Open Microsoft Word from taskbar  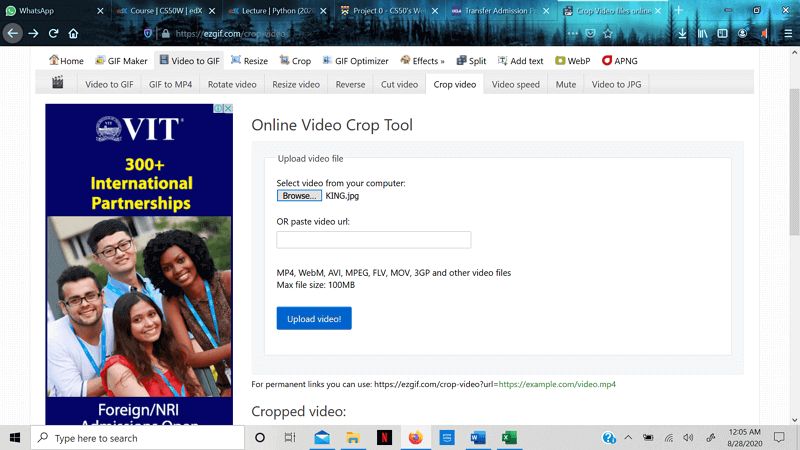[478, 438]
